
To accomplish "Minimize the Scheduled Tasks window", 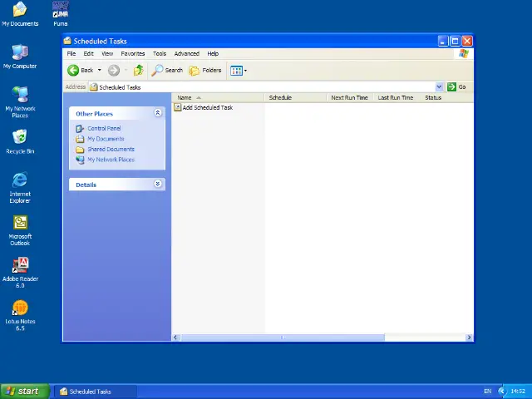I will pos(443,42).
